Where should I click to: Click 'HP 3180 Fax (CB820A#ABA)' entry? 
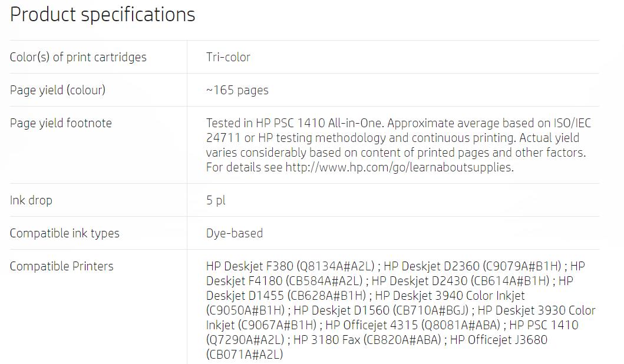(367, 340)
